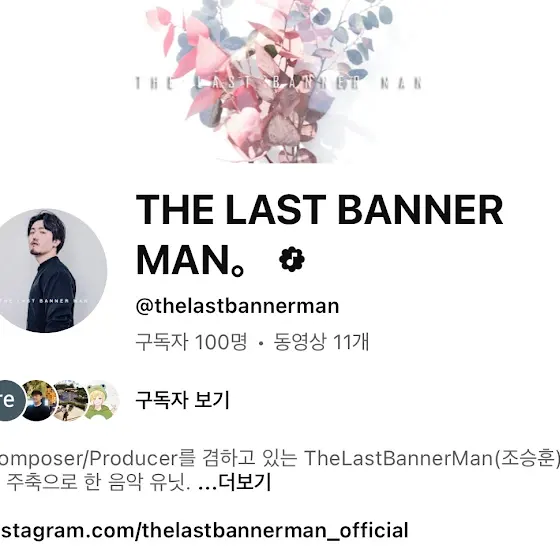
Task: Click the frog hat subscriber avatar
Action: tap(102, 400)
